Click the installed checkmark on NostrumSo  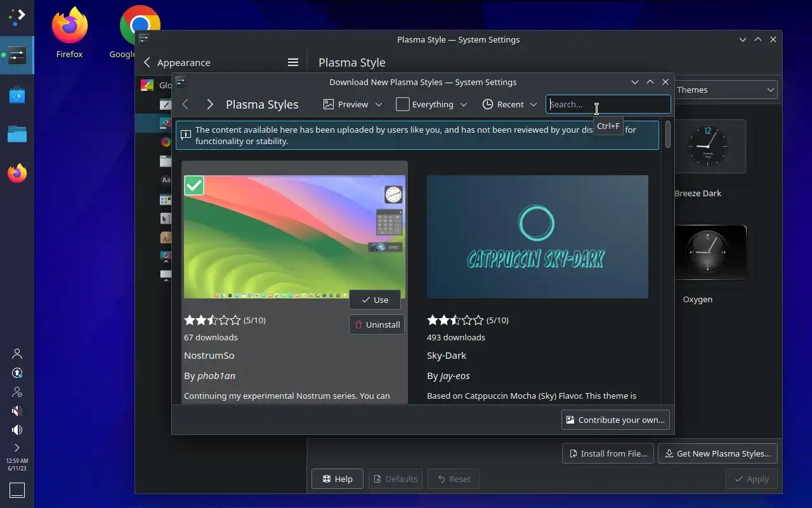[x=194, y=185]
